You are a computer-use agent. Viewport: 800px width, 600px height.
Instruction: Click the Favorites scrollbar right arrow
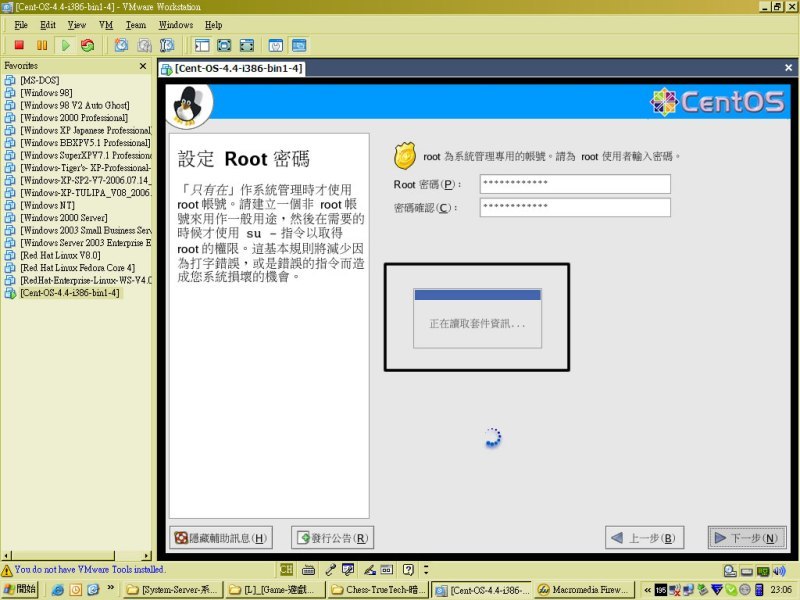click(x=147, y=556)
